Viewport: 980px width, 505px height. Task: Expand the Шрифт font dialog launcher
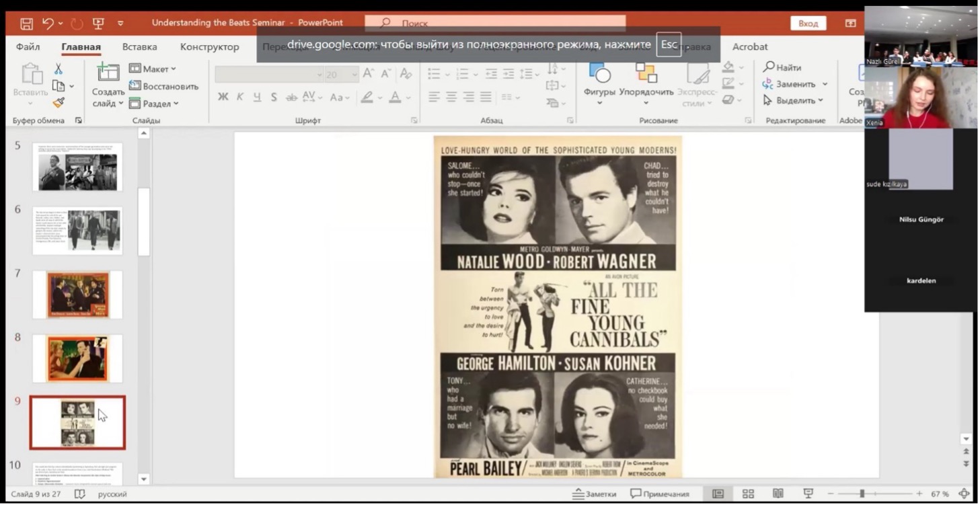(414, 120)
